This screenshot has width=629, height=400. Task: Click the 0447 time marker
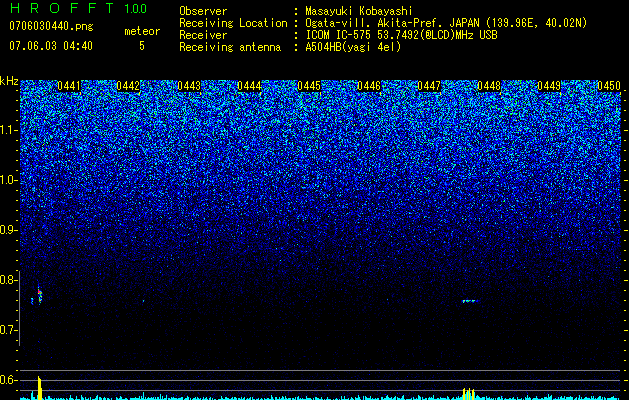[429, 86]
